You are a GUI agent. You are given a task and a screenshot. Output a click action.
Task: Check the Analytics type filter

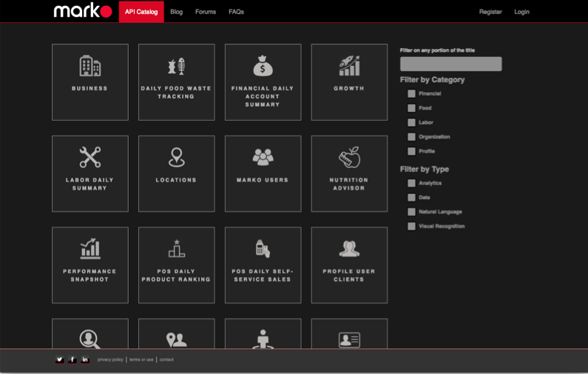pyautogui.click(x=411, y=183)
